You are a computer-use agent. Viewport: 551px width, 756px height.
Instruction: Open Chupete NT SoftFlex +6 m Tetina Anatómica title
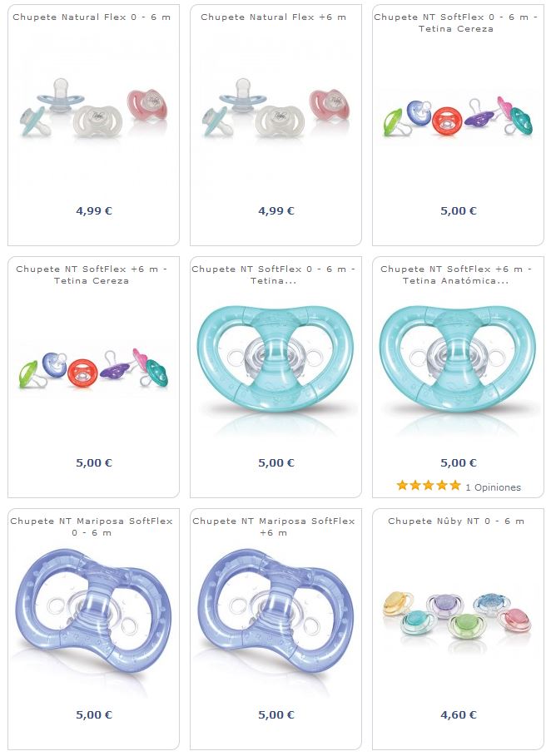coord(456,274)
